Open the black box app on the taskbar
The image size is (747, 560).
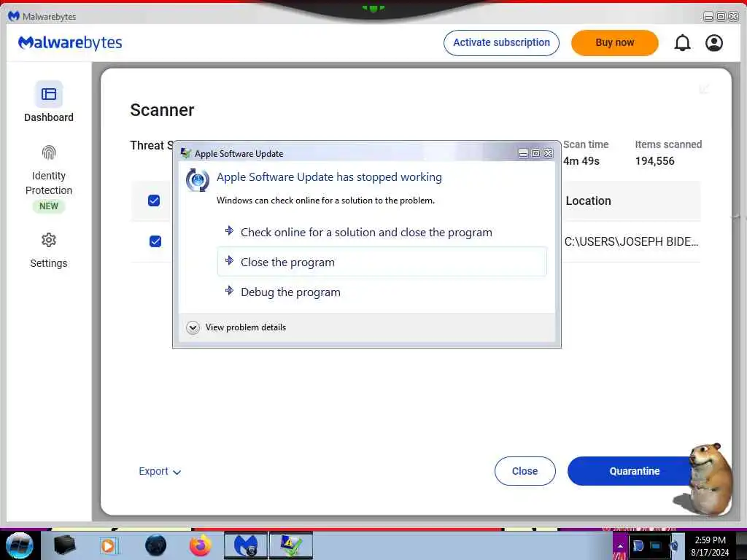(x=64, y=545)
